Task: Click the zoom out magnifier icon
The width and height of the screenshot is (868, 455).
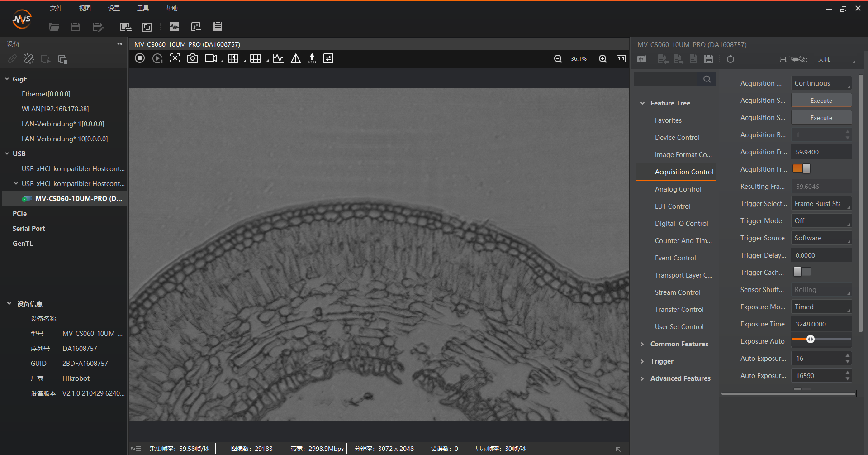Action: tap(558, 59)
